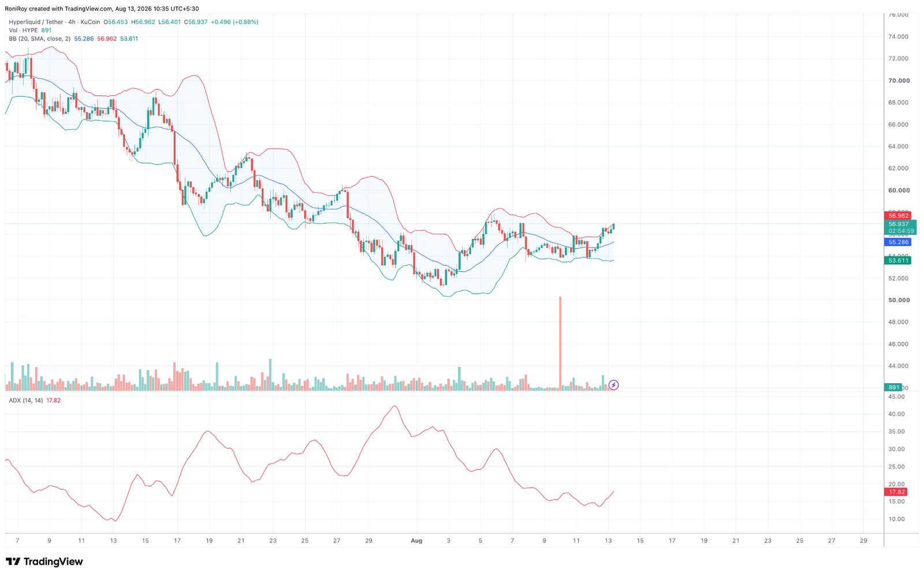Select the Vol · HYPE volume legend
The image size is (924, 576).
click(x=23, y=30)
